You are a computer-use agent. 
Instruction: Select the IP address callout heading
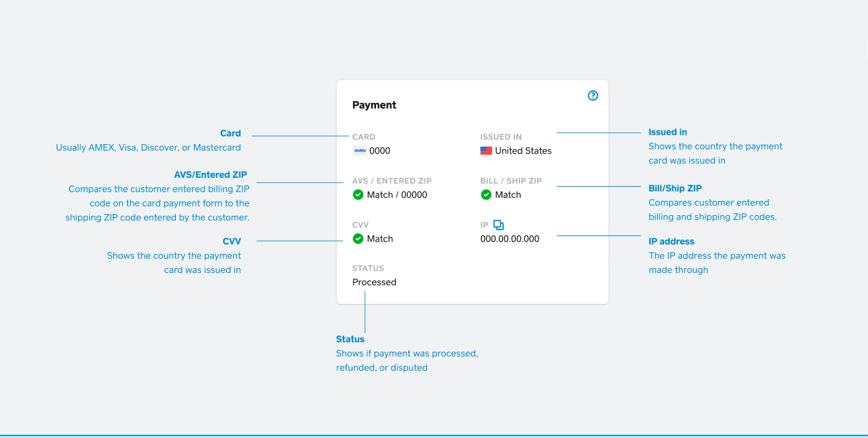point(672,241)
